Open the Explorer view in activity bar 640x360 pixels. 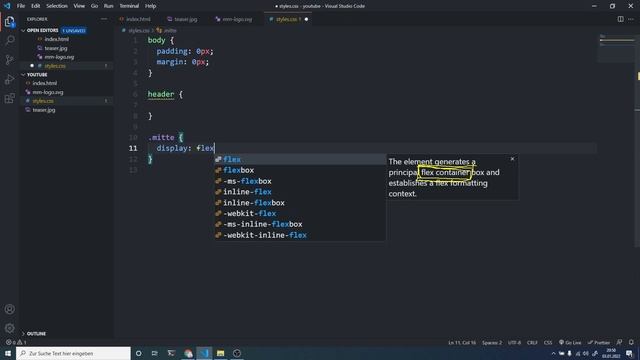coord(9,22)
